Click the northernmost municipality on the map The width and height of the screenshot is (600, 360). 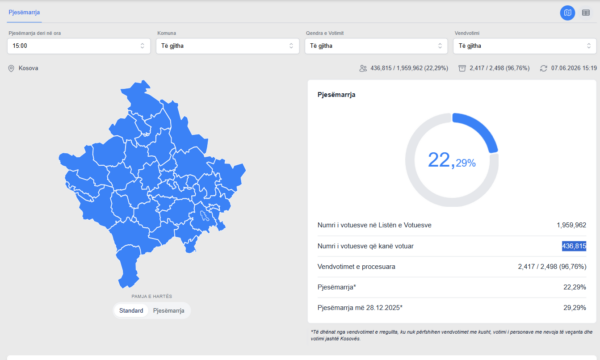click(142, 99)
